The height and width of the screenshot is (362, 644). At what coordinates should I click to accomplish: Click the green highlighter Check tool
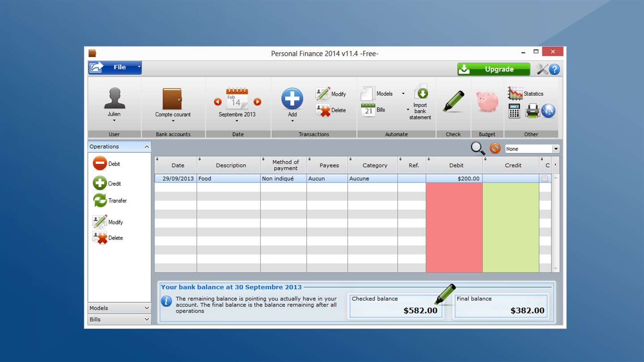coord(453,101)
